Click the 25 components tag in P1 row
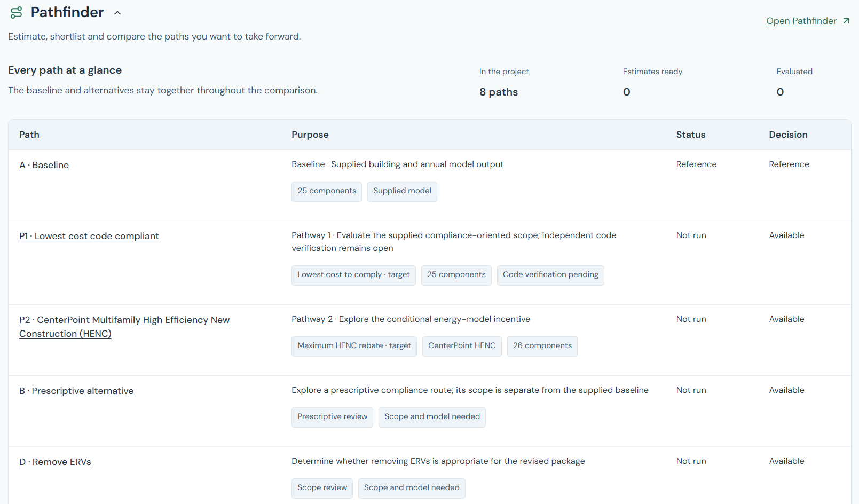The image size is (859, 504). pos(456,275)
